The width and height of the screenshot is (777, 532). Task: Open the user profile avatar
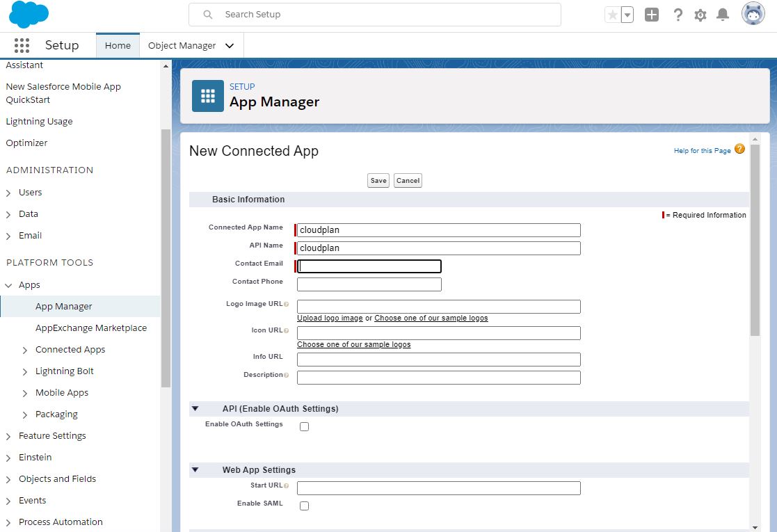(x=753, y=13)
